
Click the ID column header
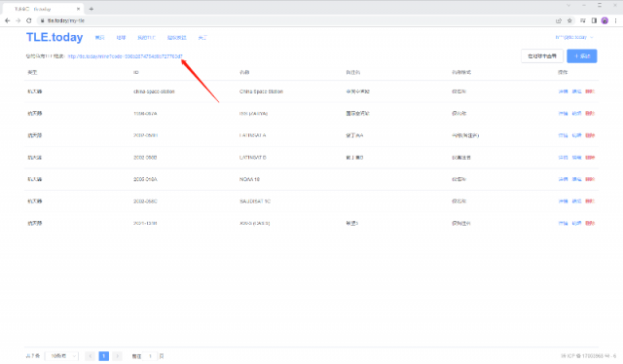[x=136, y=72]
